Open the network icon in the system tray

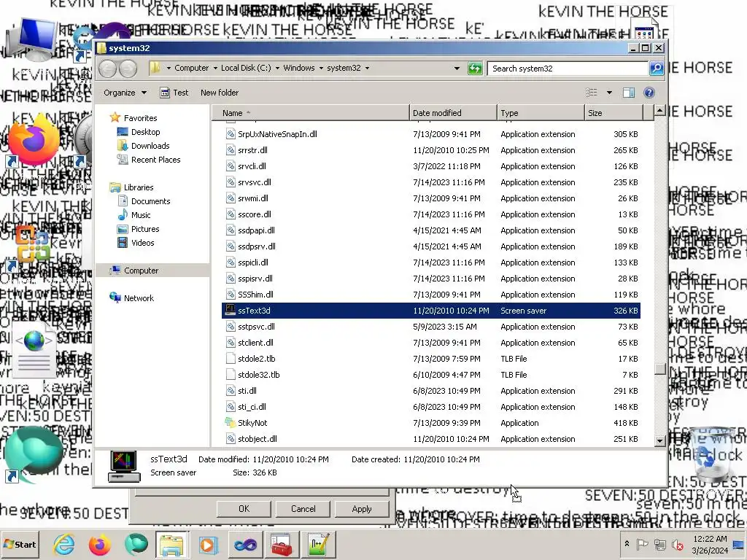659,544
